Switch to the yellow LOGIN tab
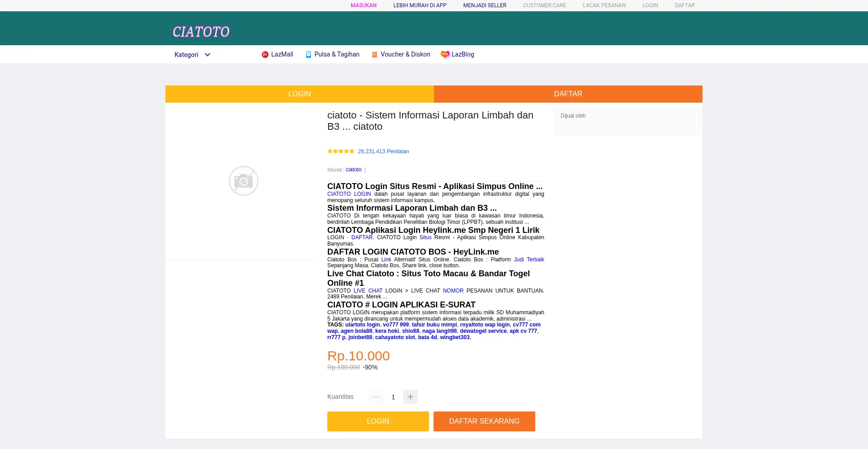This screenshot has height=449, width=868. [299, 94]
